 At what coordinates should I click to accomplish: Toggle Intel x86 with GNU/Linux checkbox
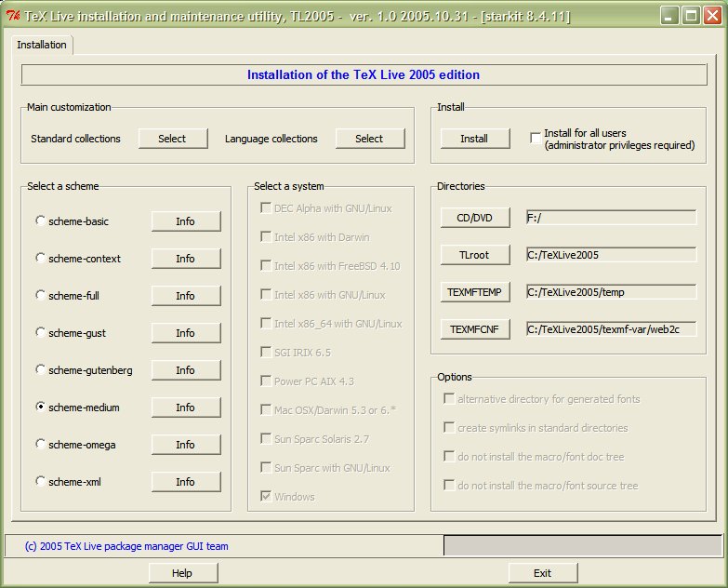(x=266, y=294)
